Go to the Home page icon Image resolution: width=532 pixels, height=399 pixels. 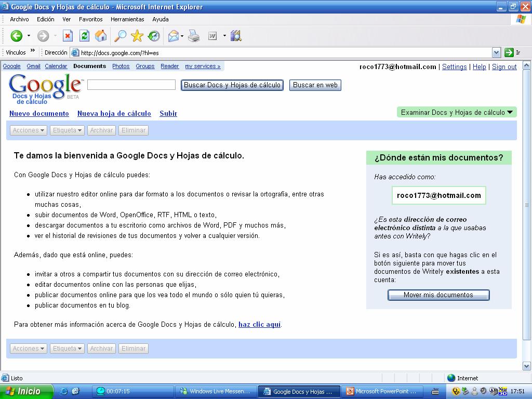[101, 36]
